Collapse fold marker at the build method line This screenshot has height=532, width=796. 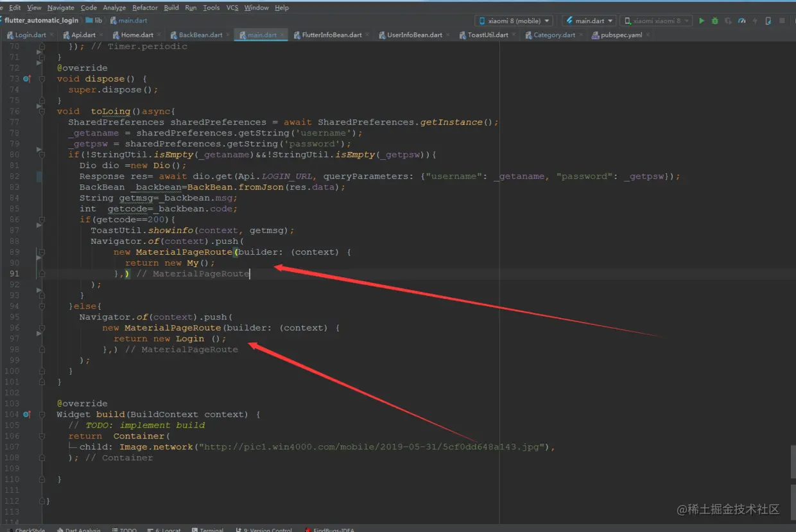pos(42,415)
